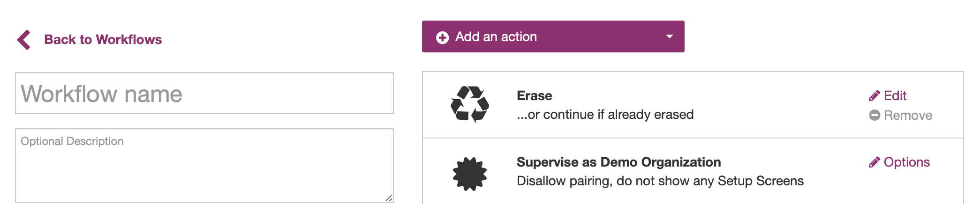Image resolution: width=980 pixels, height=204 pixels.
Task: Click the back chevron arrow icon
Action: pyautogui.click(x=24, y=40)
